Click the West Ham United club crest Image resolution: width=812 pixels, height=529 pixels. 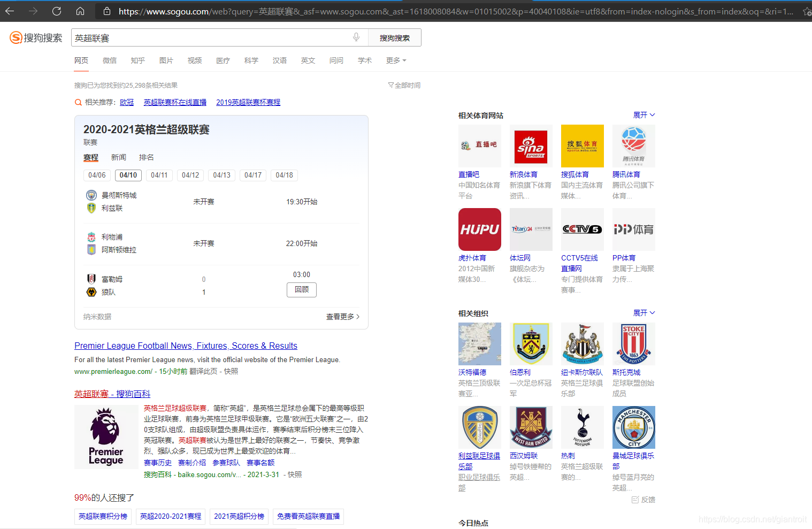tap(531, 427)
